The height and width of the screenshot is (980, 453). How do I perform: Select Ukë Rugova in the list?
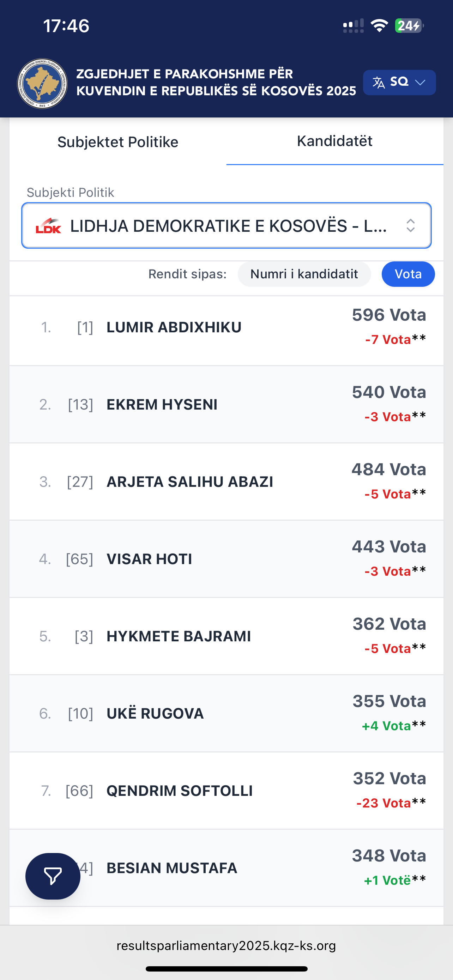[155, 713]
